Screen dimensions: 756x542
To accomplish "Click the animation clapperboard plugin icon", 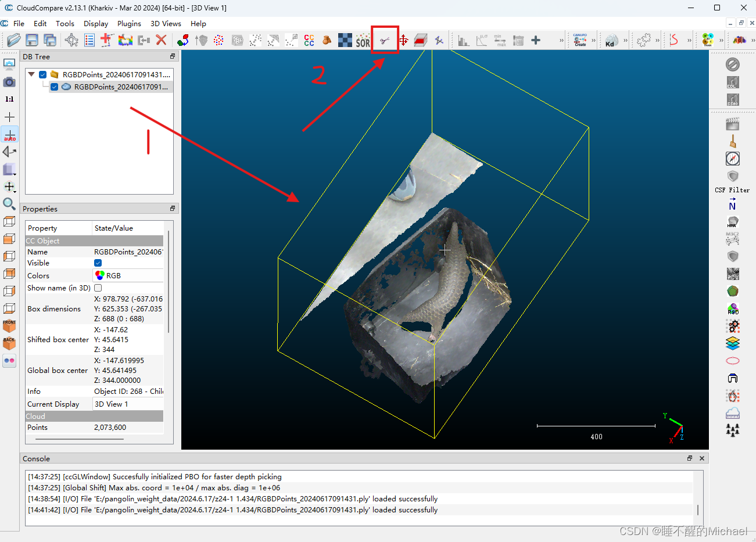I will click(x=733, y=124).
